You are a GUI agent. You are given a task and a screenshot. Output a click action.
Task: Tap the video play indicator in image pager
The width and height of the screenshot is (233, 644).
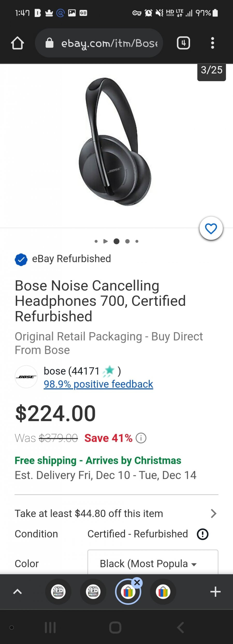[x=105, y=241]
